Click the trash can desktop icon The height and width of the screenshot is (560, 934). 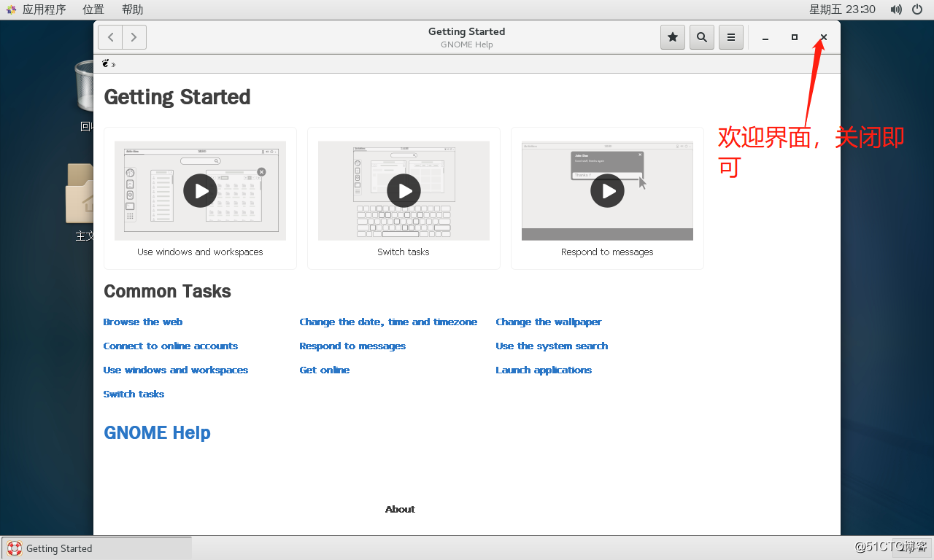pos(84,87)
